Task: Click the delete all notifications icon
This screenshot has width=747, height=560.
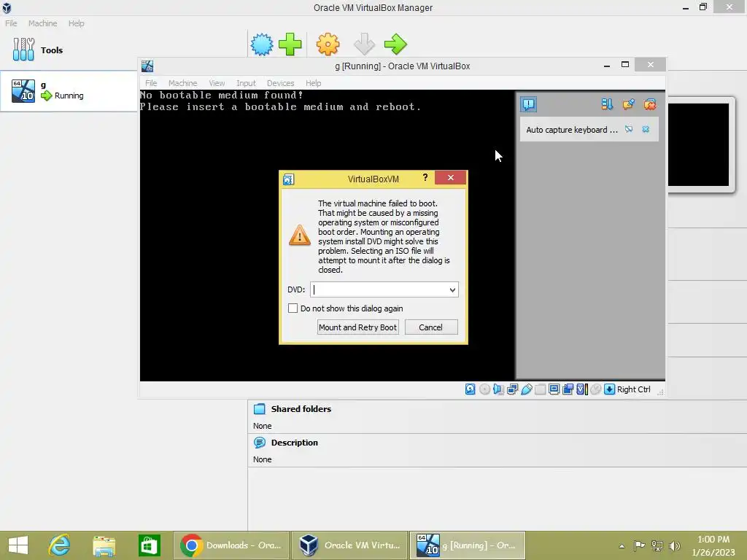Action: [650, 104]
